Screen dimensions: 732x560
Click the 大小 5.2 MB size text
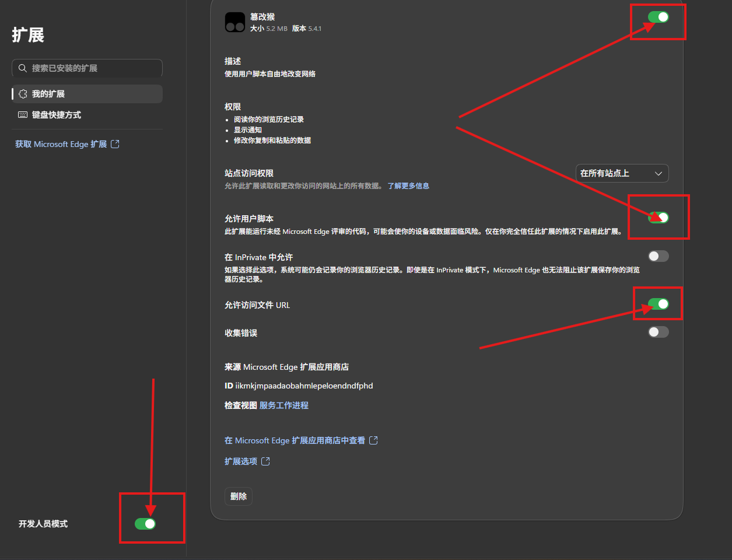tap(269, 29)
